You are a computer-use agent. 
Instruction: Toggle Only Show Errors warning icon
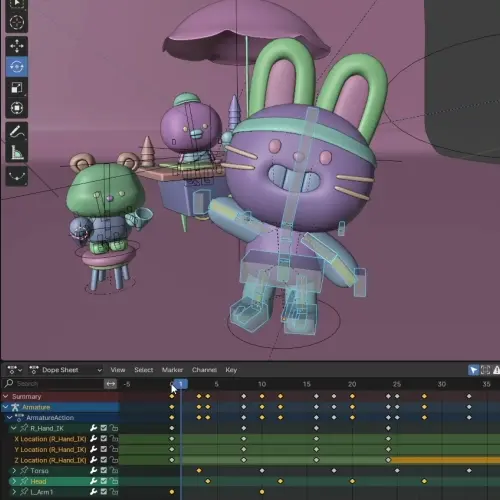(496, 370)
